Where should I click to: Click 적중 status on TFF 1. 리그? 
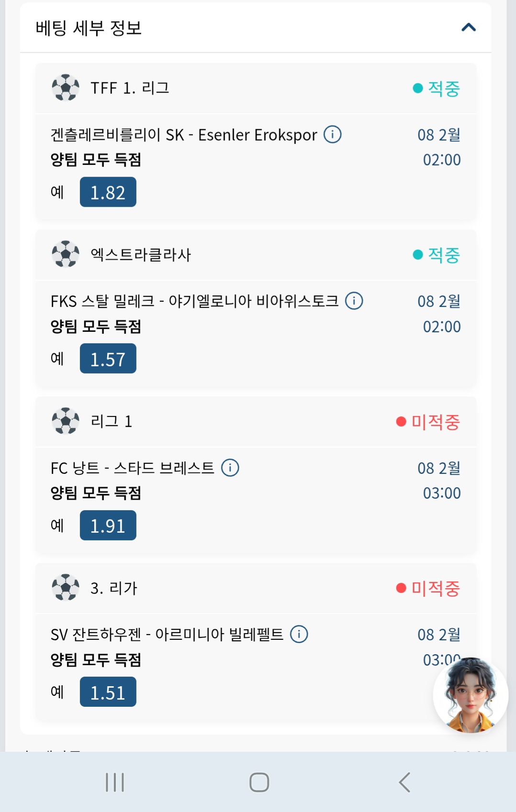437,88
